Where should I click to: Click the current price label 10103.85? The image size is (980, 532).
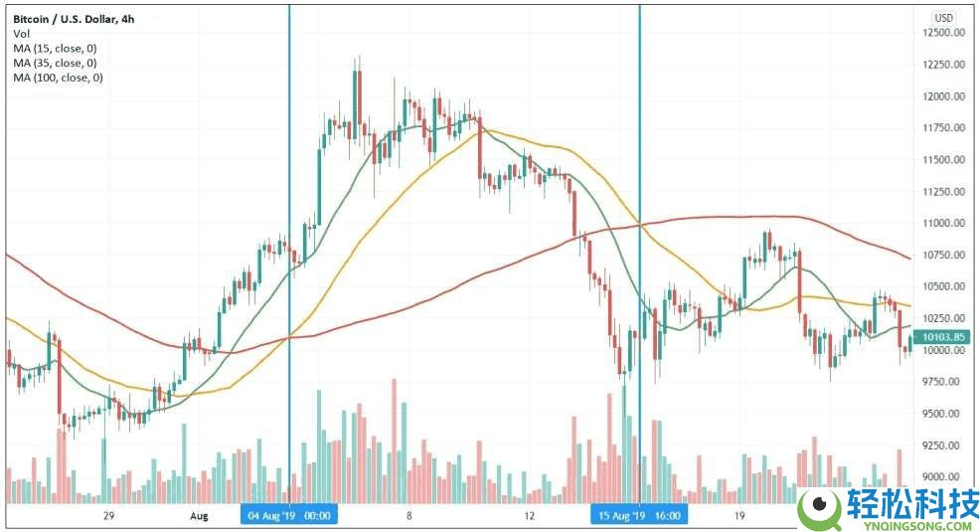[944, 336]
